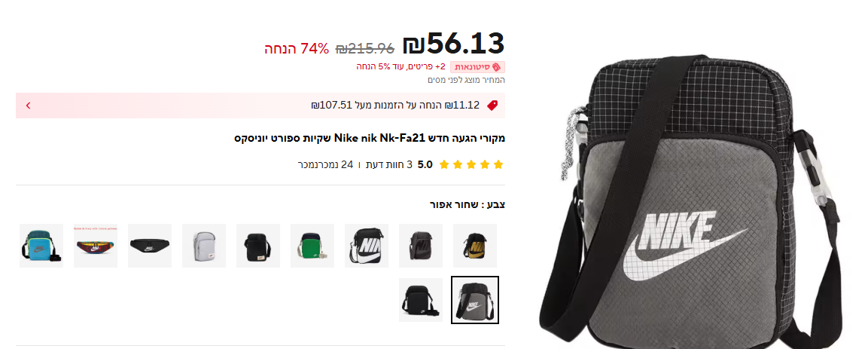Choose the black white large-logo bag variant
Image resolution: width=868 pixels, height=349 pixels.
[367, 246]
